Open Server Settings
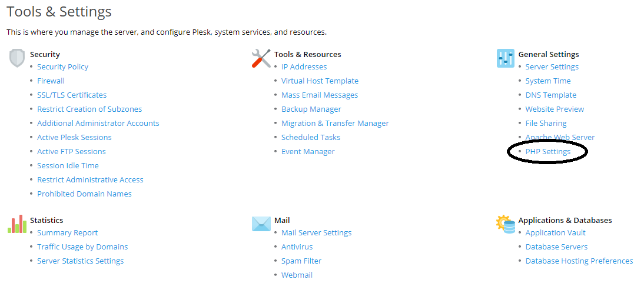This screenshot has height=293, width=644. (552, 66)
